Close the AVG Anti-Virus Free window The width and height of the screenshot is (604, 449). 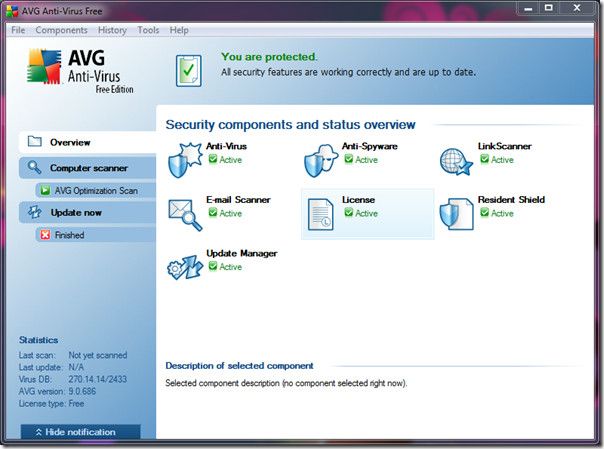577,8
